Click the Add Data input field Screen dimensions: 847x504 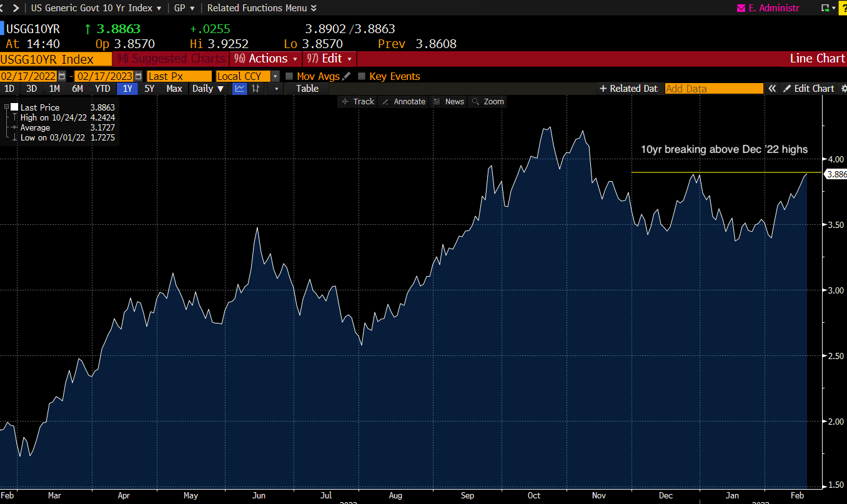[x=714, y=88]
